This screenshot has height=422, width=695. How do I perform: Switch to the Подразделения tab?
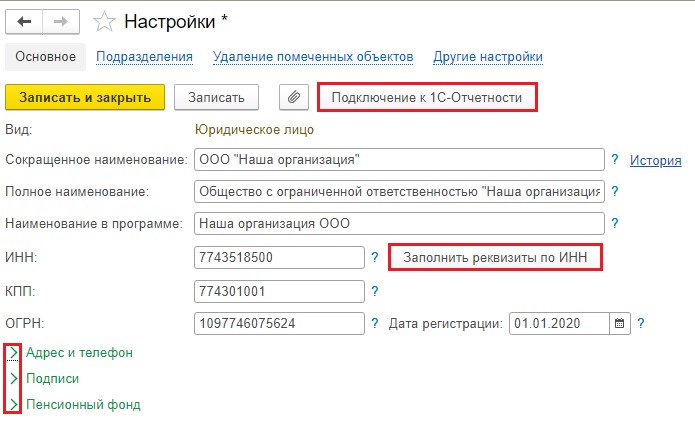click(x=144, y=57)
